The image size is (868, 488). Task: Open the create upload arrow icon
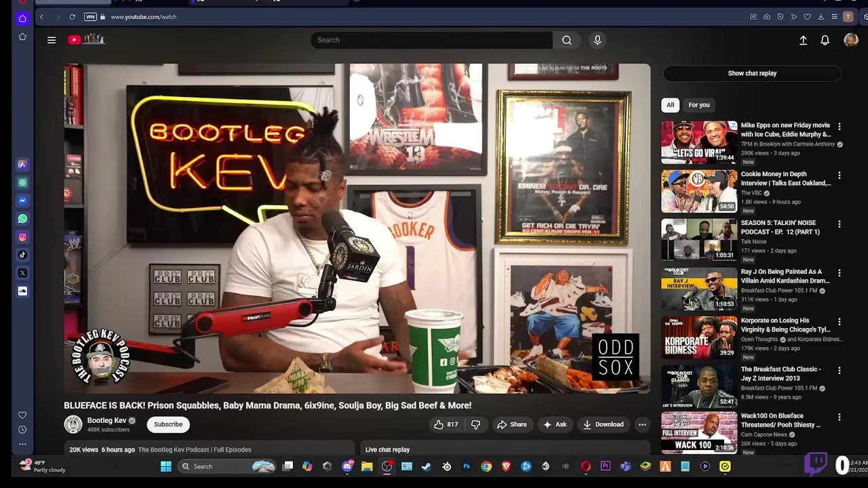coord(803,40)
